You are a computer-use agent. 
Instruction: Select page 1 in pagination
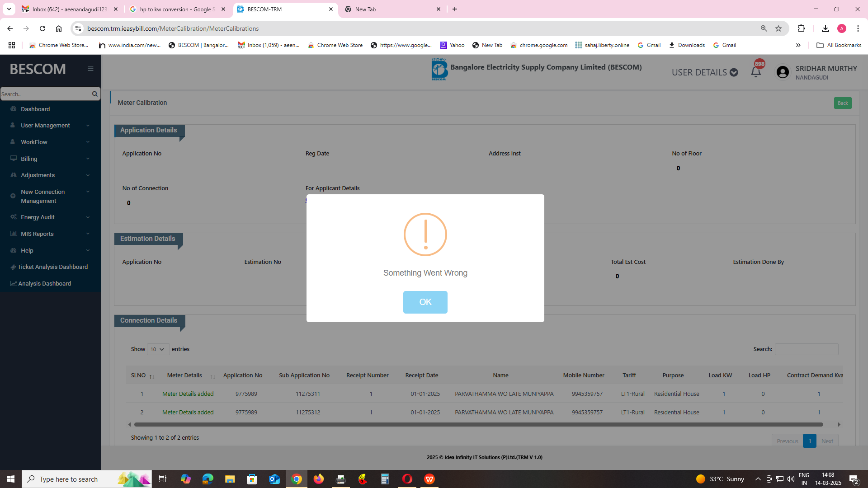[x=809, y=441]
